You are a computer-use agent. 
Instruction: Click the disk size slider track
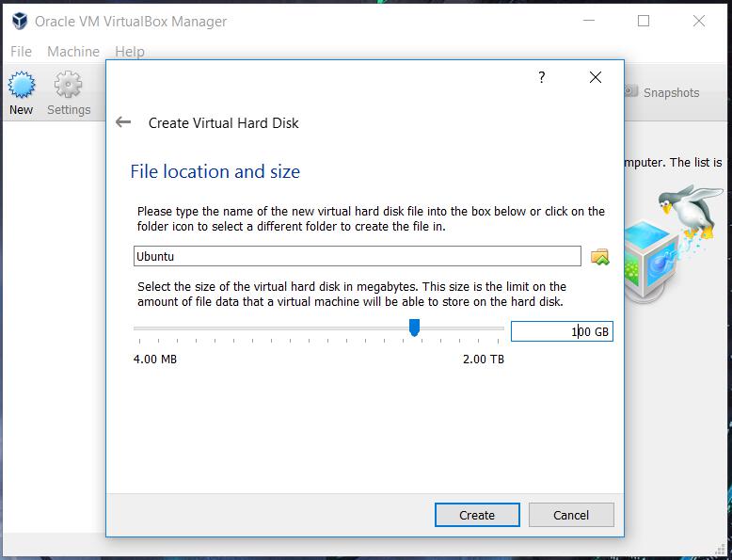[x=319, y=328]
